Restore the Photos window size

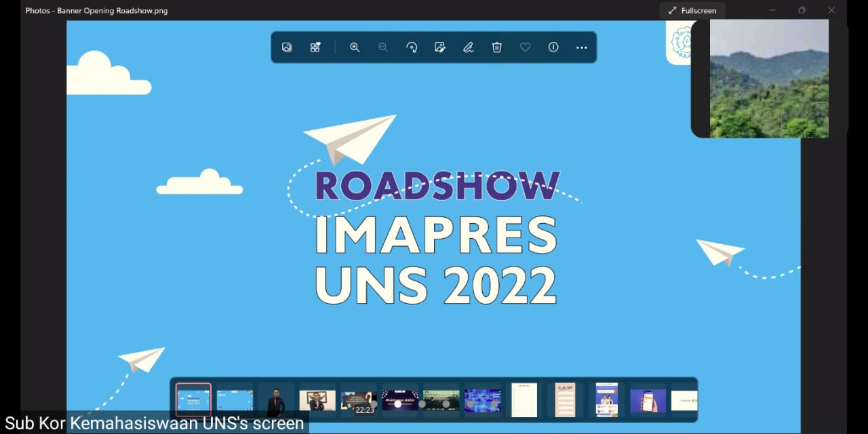point(802,10)
